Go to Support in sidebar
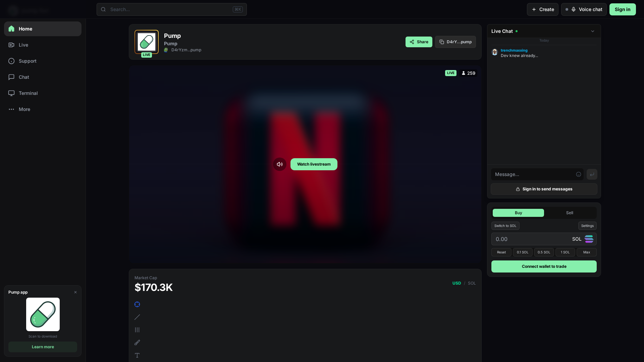The image size is (644, 362). (x=43, y=61)
